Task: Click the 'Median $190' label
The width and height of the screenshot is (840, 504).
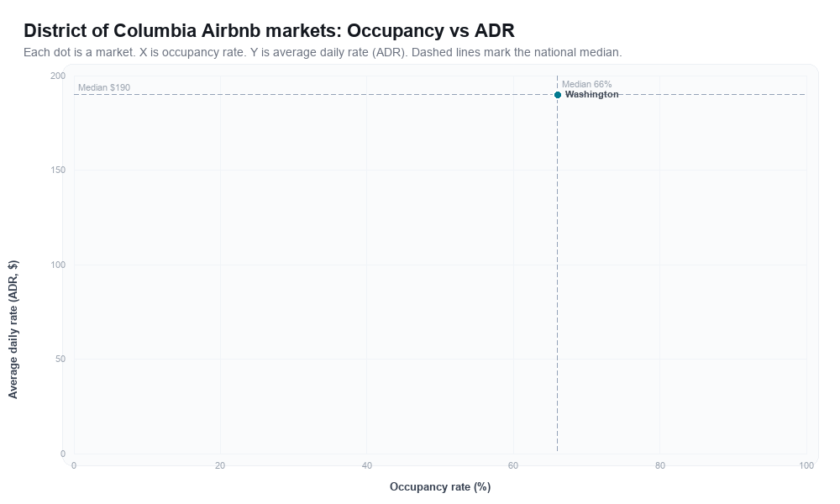Action: tap(104, 87)
